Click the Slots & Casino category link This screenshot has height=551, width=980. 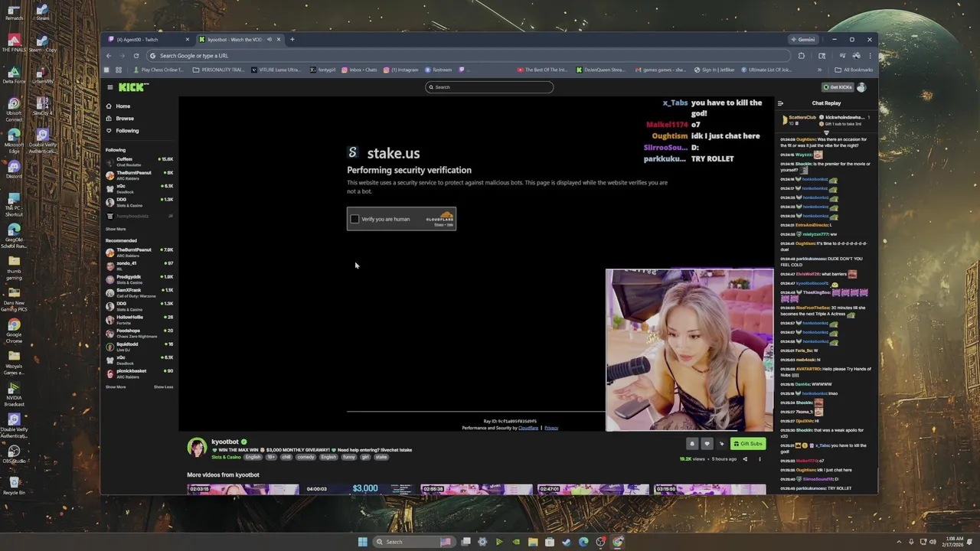226,457
